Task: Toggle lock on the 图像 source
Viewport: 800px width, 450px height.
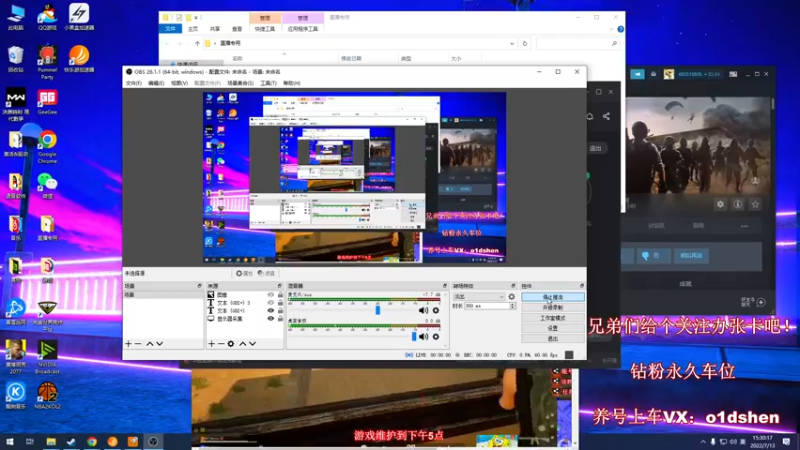Action: pos(280,295)
